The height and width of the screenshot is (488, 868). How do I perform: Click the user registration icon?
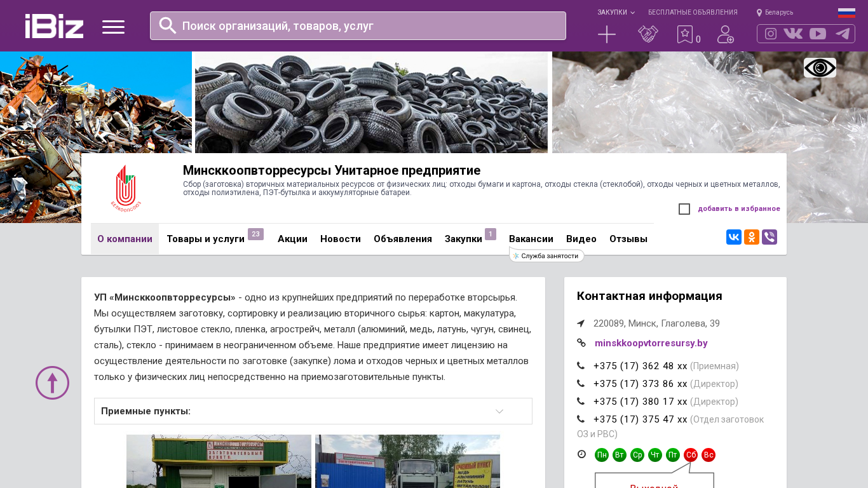tap(726, 34)
